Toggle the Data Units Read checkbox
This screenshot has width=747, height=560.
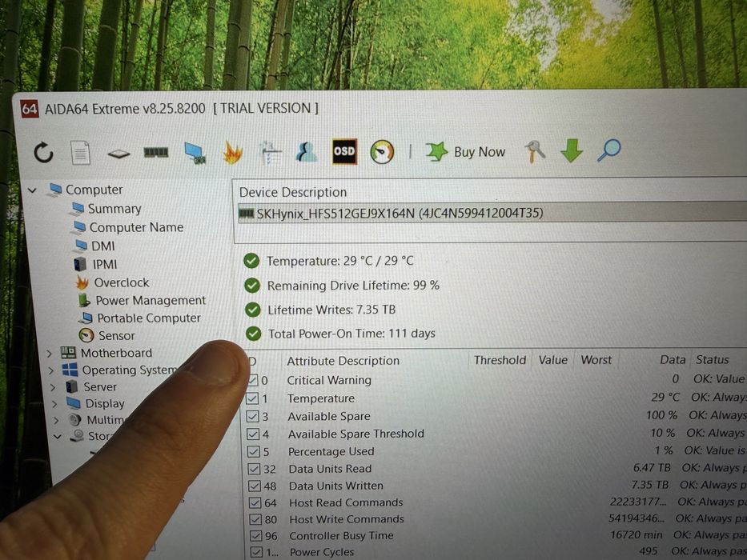255,469
